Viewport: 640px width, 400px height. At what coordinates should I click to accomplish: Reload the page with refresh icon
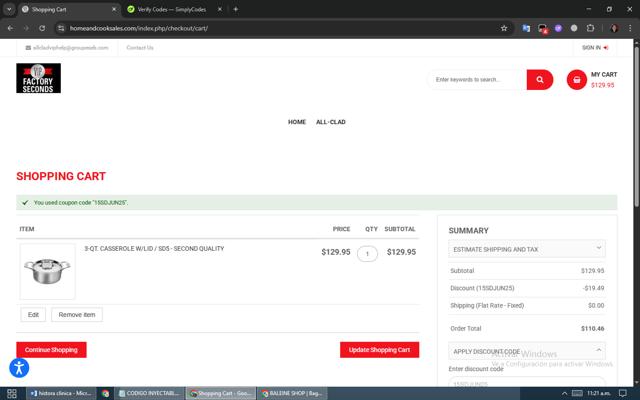42,28
